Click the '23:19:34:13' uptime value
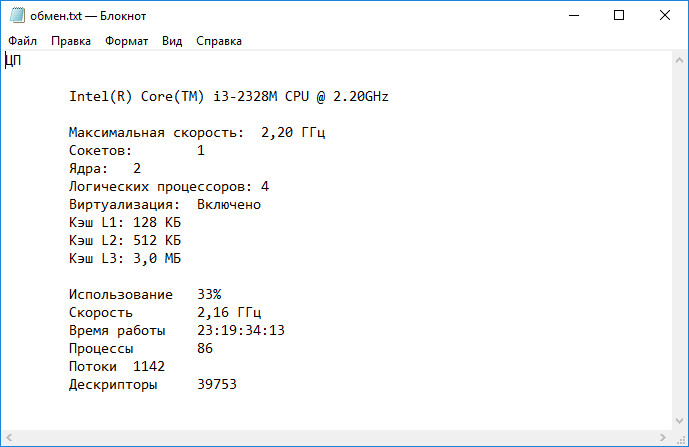This screenshot has width=689, height=447. pyautogui.click(x=241, y=331)
